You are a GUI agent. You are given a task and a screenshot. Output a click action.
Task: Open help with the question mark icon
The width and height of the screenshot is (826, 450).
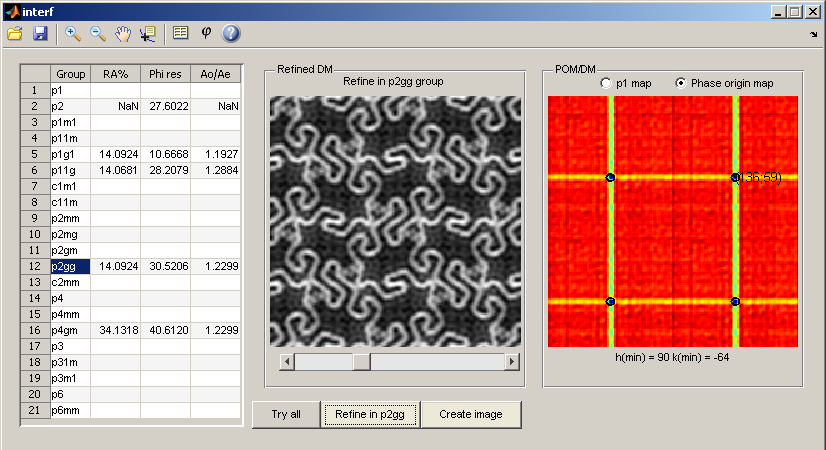point(231,33)
